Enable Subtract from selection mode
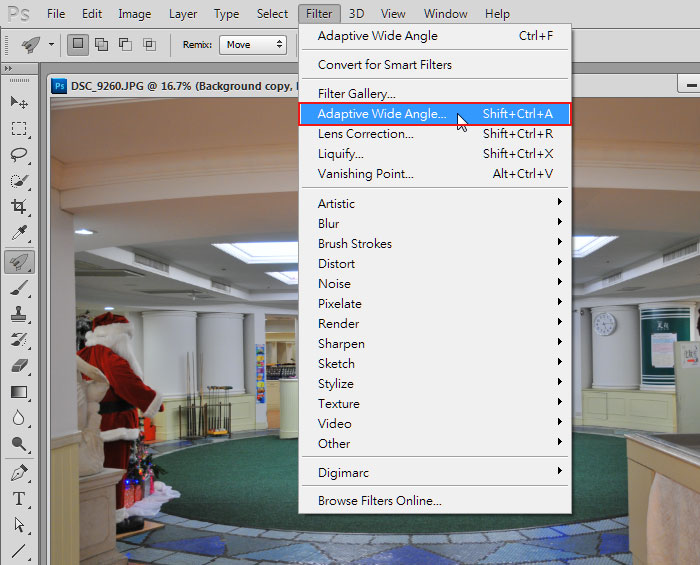The height and width of the screenshot is (565, 700). 125,45
